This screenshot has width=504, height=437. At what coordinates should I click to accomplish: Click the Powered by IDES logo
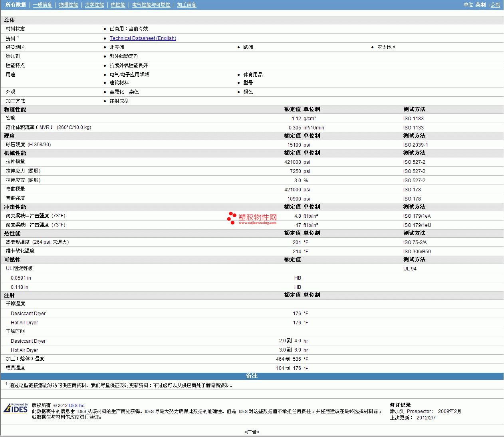tap(16, 408)
